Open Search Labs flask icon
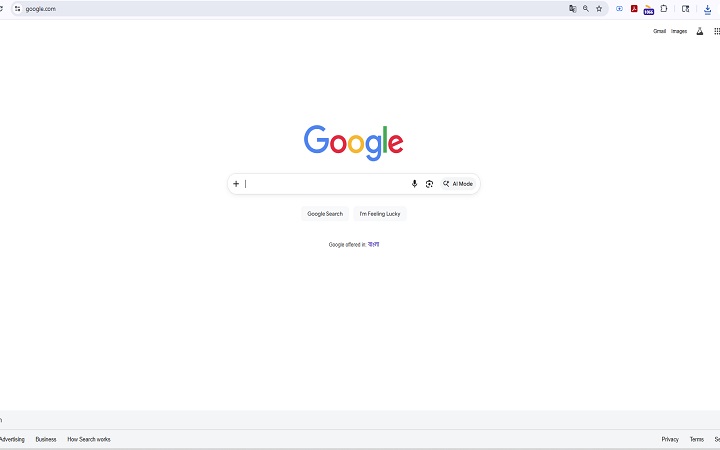This screenshot has height=450, width=720. 699,31
